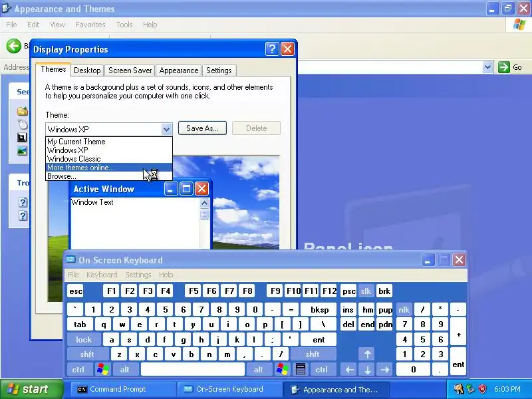Screen dimensions: 532x399
Task: Click the green Go arrow button
Action: (x=504, y=67)
